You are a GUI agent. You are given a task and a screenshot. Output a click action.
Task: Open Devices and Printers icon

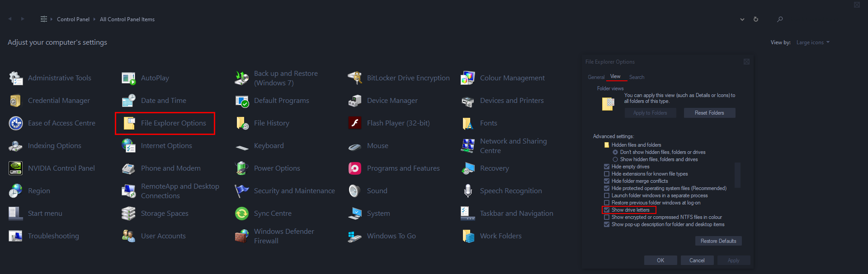(x=468, y=101)
